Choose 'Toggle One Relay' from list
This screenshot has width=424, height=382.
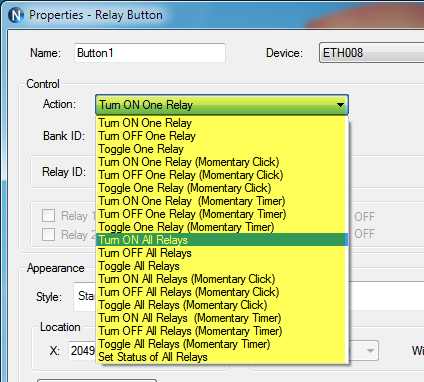coord(222,149)
